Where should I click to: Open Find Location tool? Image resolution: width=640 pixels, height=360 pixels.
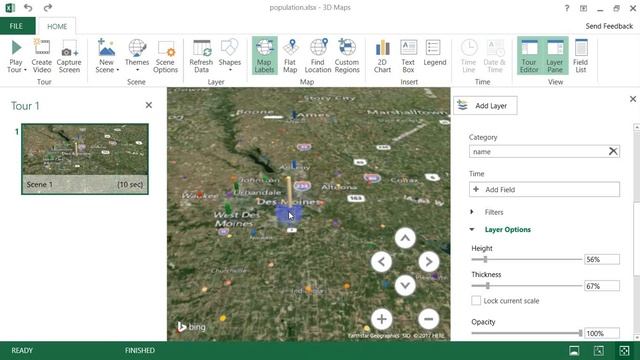[318, 56]
